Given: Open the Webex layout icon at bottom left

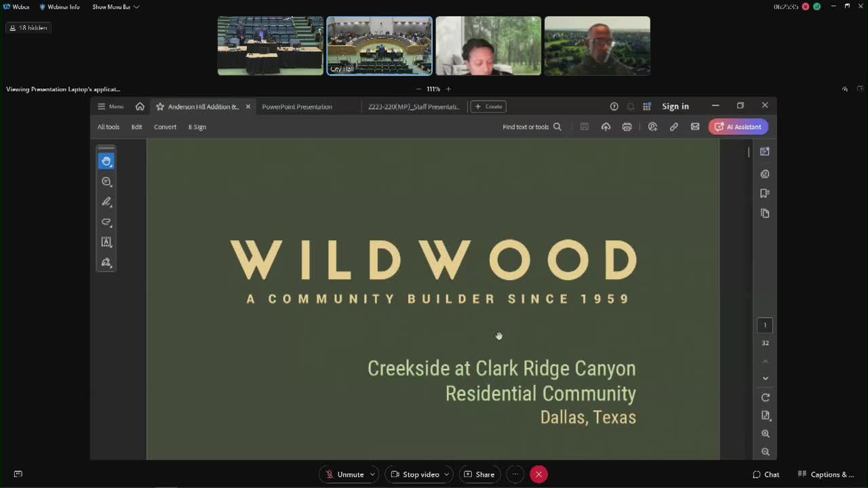Looking at the screenshot, I should click(x=18, y=474).
